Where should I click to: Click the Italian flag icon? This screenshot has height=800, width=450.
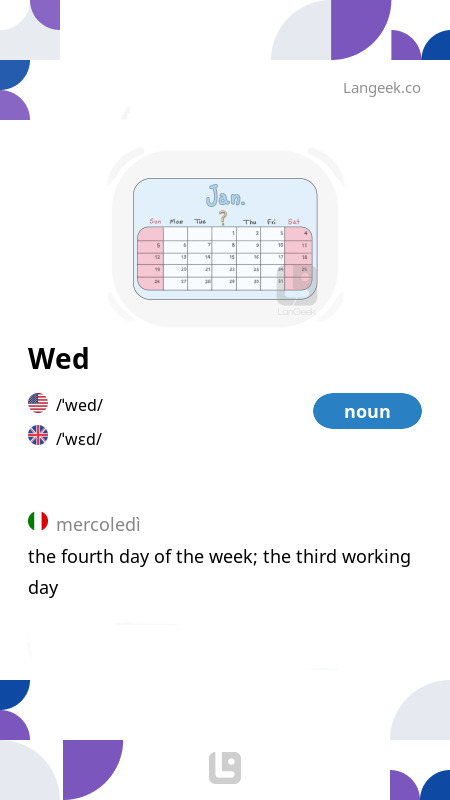[38, 521]
